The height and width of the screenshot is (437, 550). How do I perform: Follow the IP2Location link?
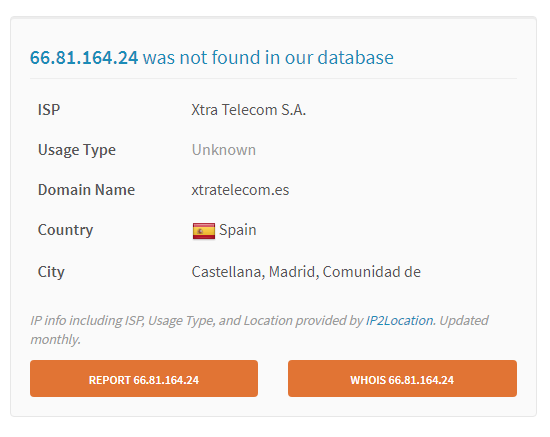click(399, 320)
